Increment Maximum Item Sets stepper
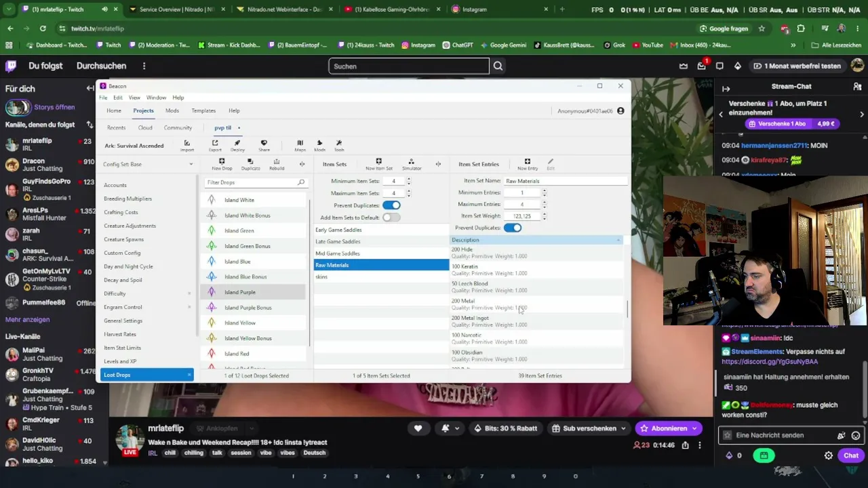The height and width of the screenshot is (488, 868). (408, 192)
